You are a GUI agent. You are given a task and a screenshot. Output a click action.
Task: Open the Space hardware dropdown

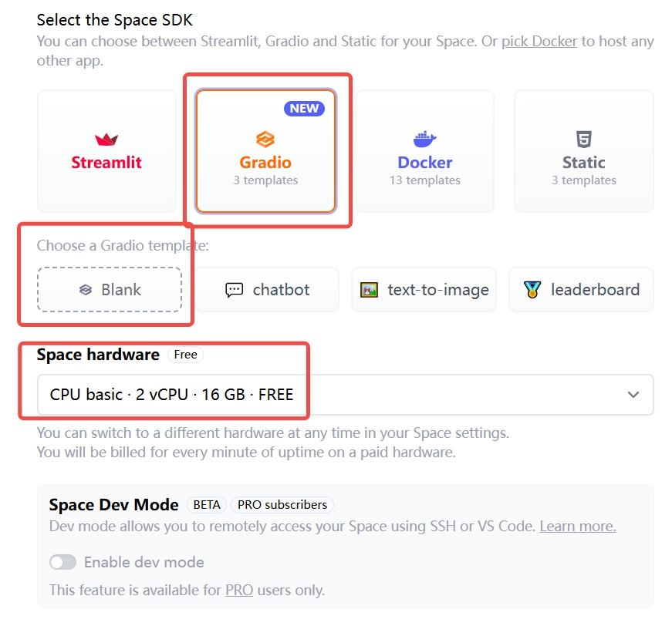tap(345, 395)
